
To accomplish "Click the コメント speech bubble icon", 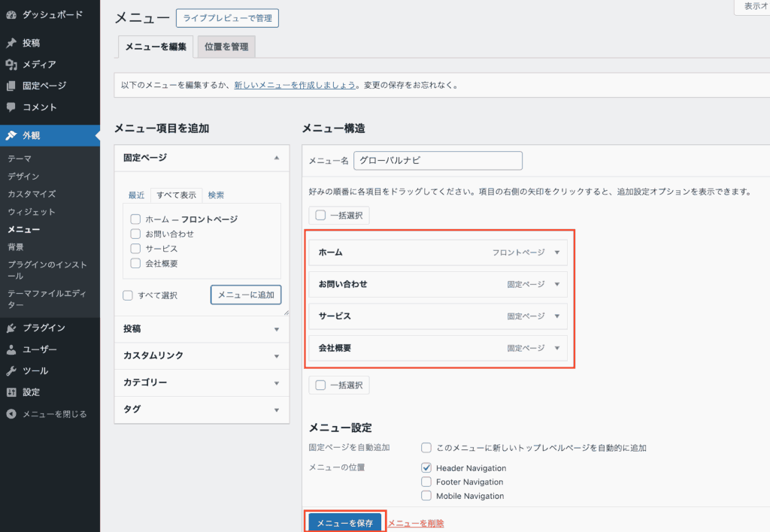I will 11,107.
